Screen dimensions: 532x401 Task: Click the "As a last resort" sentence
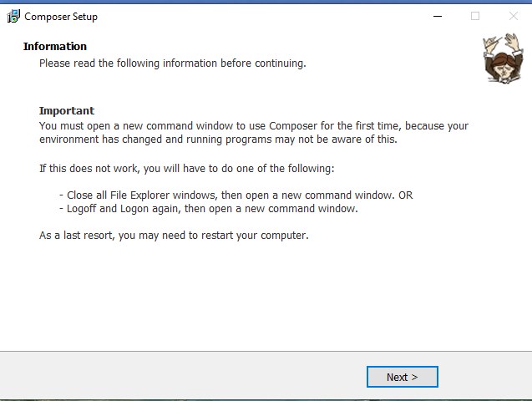[174, 236]
